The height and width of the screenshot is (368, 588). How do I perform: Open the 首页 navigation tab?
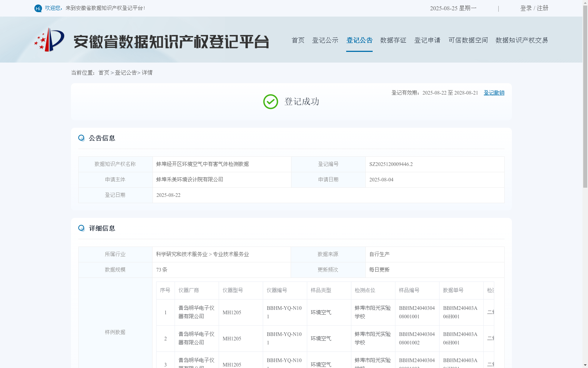click(298, 40)
